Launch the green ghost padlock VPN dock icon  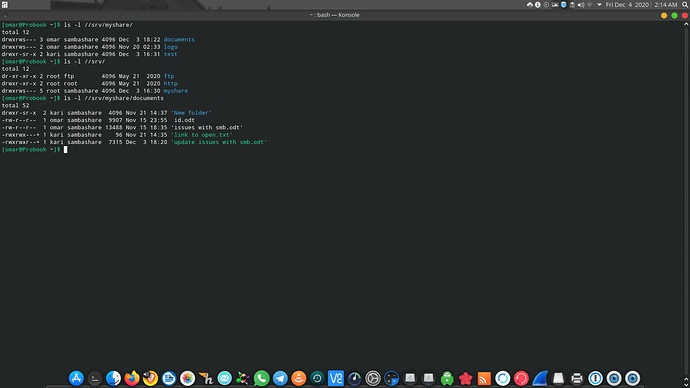(x=447, y=378)
